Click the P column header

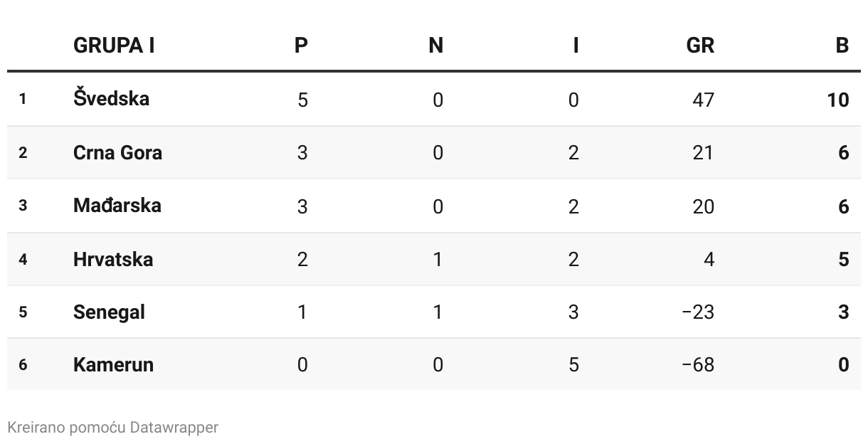click(x=302, y=46)
